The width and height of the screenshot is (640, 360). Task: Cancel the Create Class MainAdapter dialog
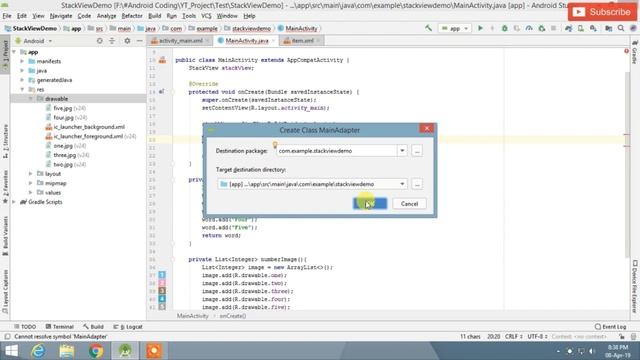tap(409, 204)
